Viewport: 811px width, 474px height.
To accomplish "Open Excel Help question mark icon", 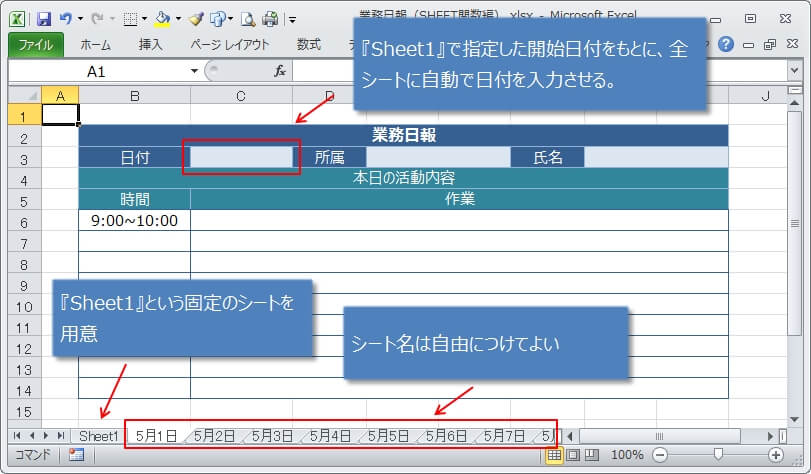I will (x=726, y=44).
